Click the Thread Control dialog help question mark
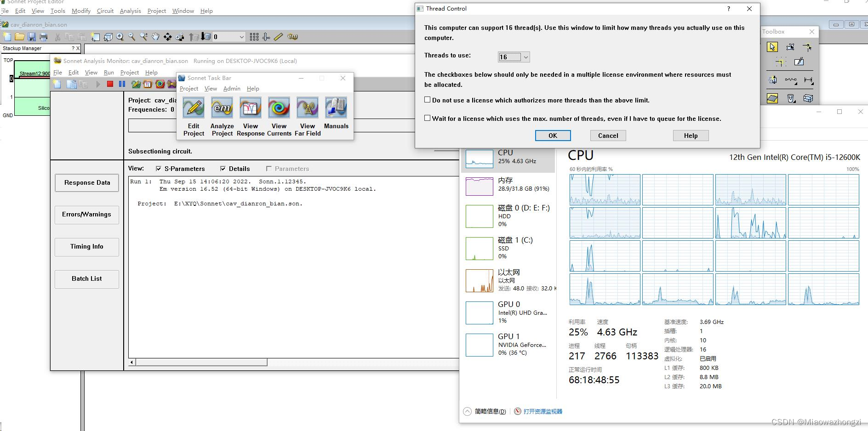 click(729, 9)
